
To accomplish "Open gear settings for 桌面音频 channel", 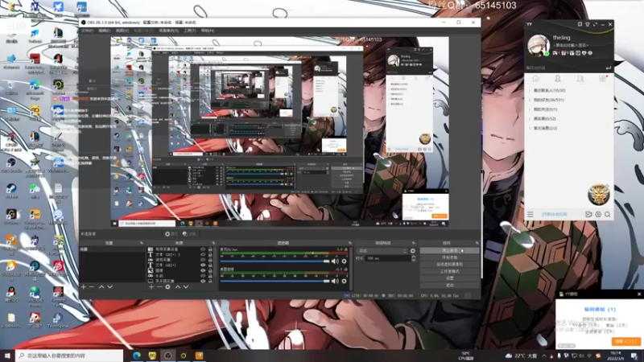I will [345, 281].
